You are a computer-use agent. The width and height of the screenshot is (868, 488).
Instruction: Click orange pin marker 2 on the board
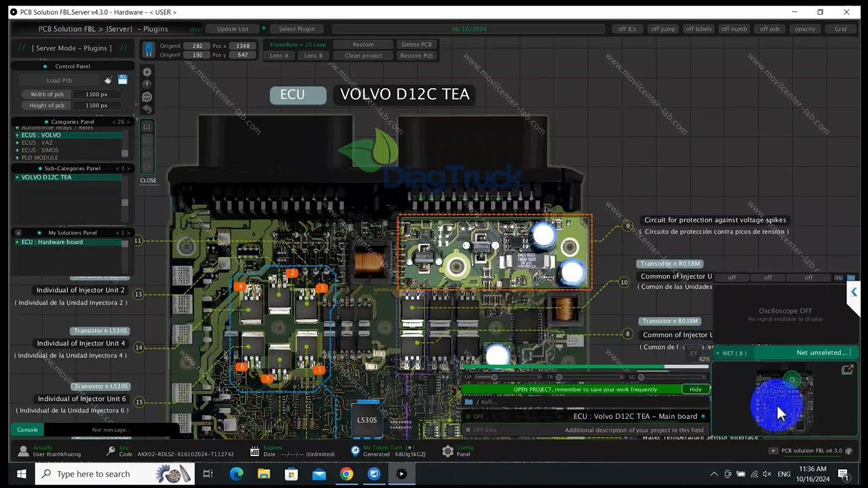(x=292, y=274)
